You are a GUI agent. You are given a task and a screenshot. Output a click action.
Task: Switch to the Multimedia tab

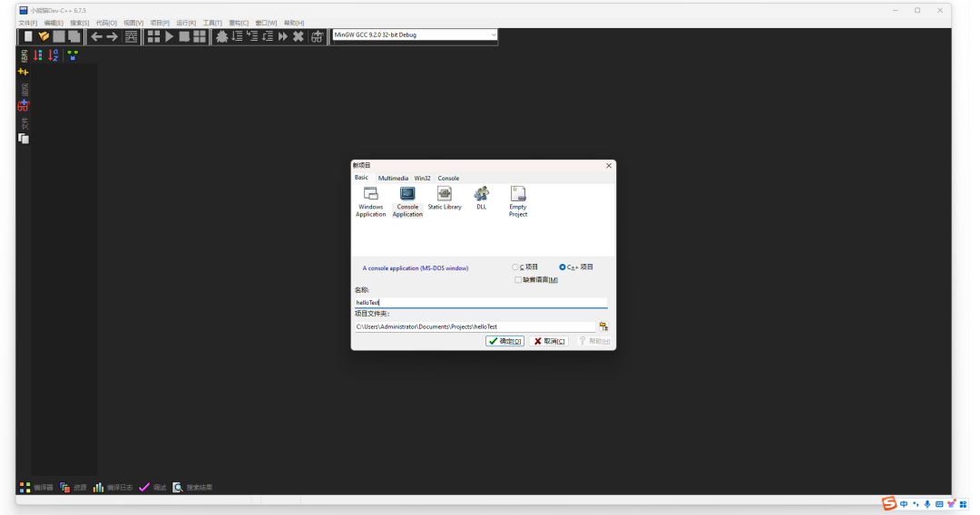pyautogui.click(x=393, y=179)
